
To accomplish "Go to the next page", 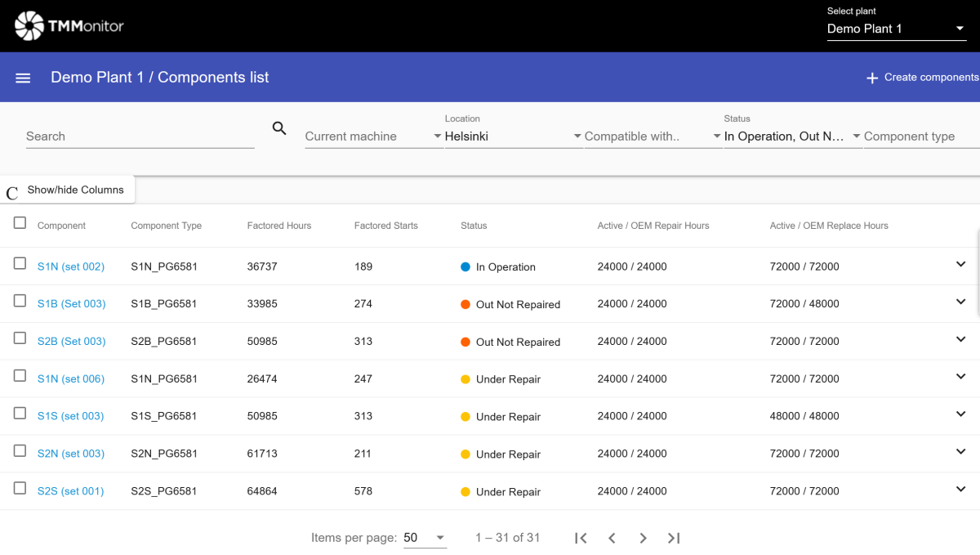I will [643, 538].
